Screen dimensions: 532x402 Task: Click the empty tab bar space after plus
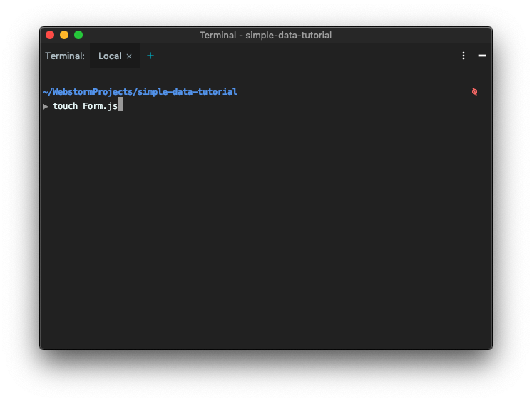click(x=305, y=56)
